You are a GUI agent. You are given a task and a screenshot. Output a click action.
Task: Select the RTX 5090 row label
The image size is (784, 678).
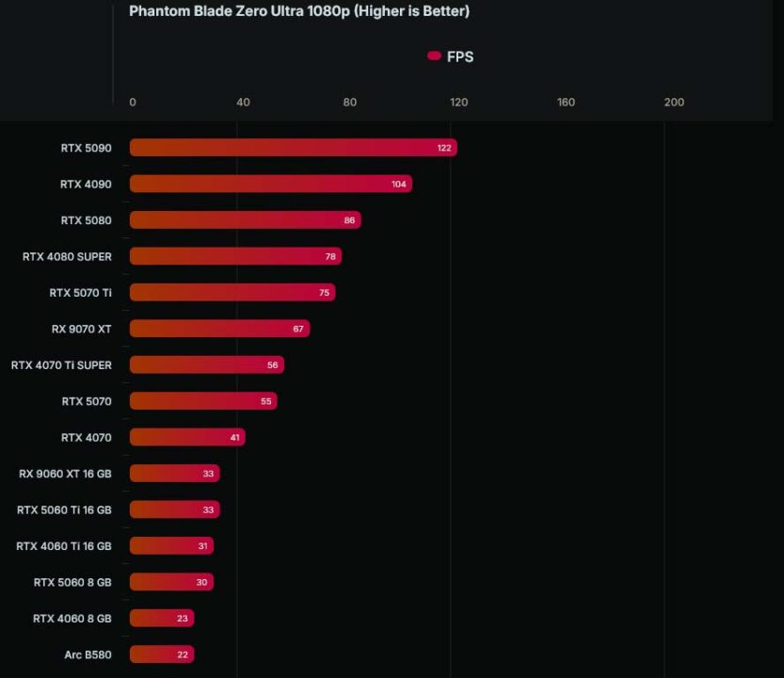click(86, 148)
